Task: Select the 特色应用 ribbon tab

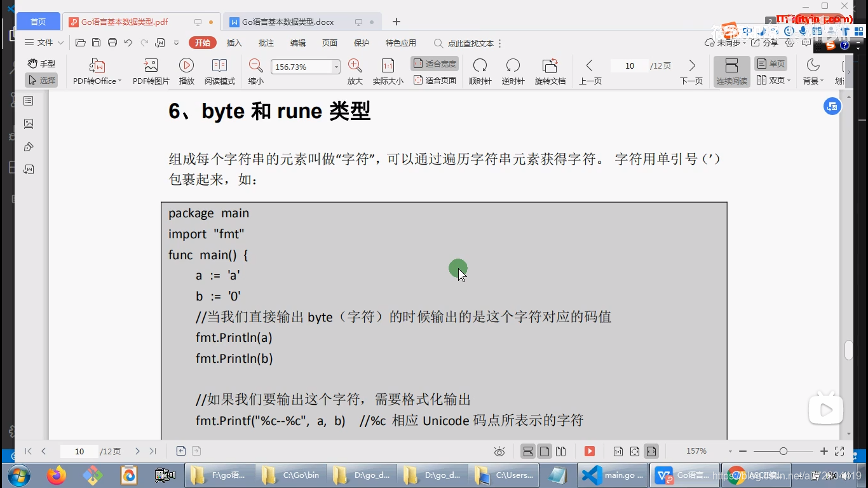Action: click(401, 43)
